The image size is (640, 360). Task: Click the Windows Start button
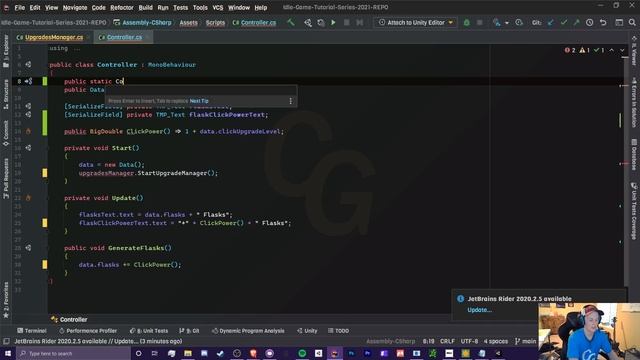point(8,353)
